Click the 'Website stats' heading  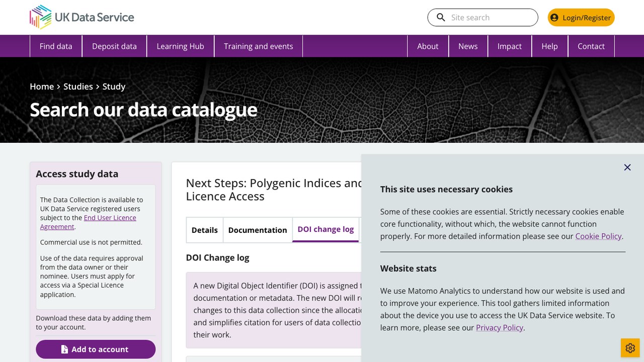coord(409,268)
